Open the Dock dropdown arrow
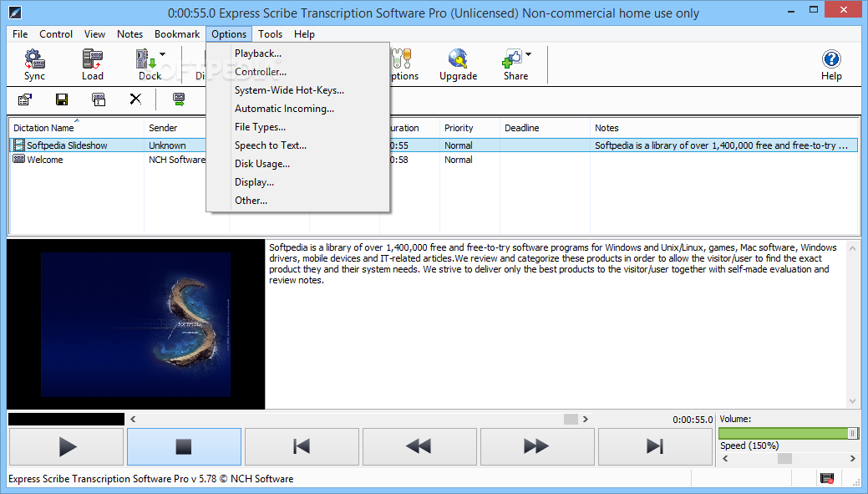 pyautogui.click(x=163, y=54)
